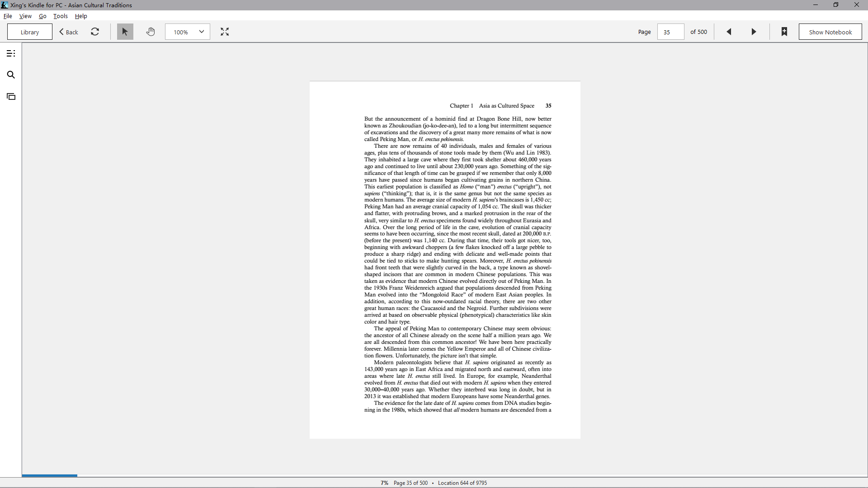Click 'Page 35 of 500' in status bar
The height and width of the screenshot is (488, 868).
pyautogui.click(x=410, y=483)
